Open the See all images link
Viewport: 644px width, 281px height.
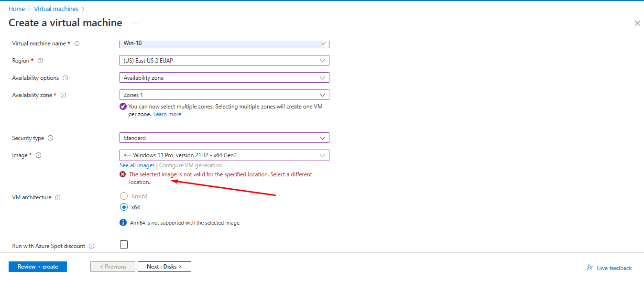pos(137,165)
